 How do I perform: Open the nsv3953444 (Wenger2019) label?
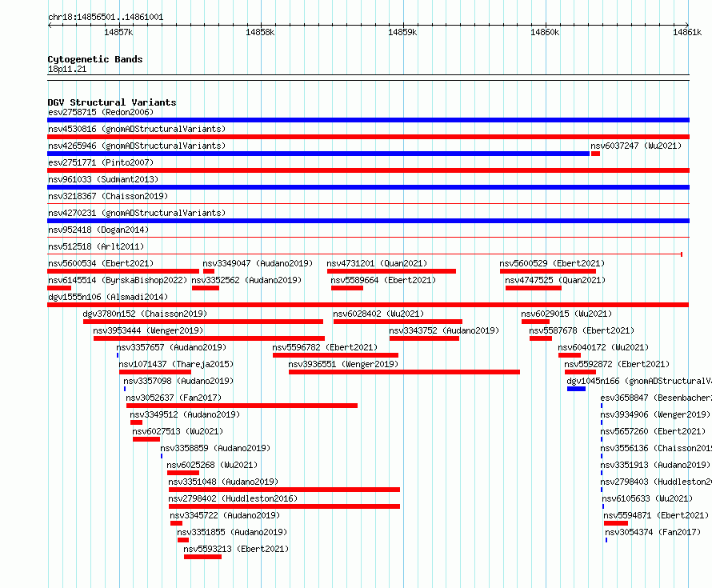(x=148, y=330)
